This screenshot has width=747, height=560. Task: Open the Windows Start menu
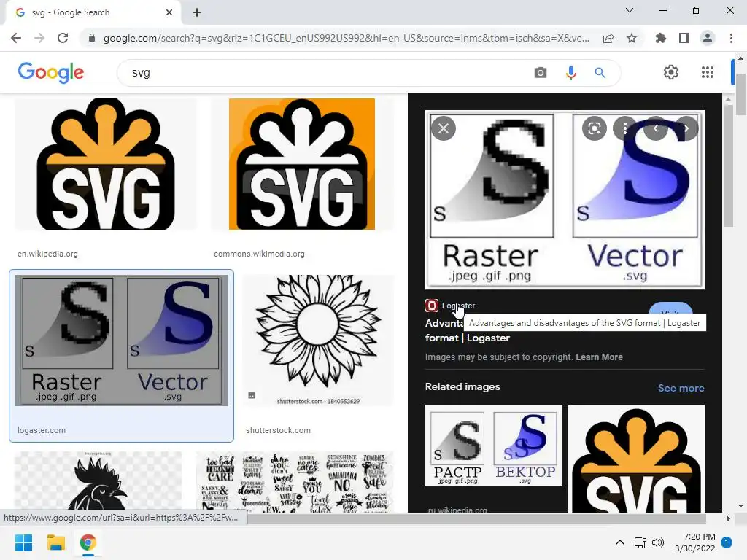click(x=23, y=542)
